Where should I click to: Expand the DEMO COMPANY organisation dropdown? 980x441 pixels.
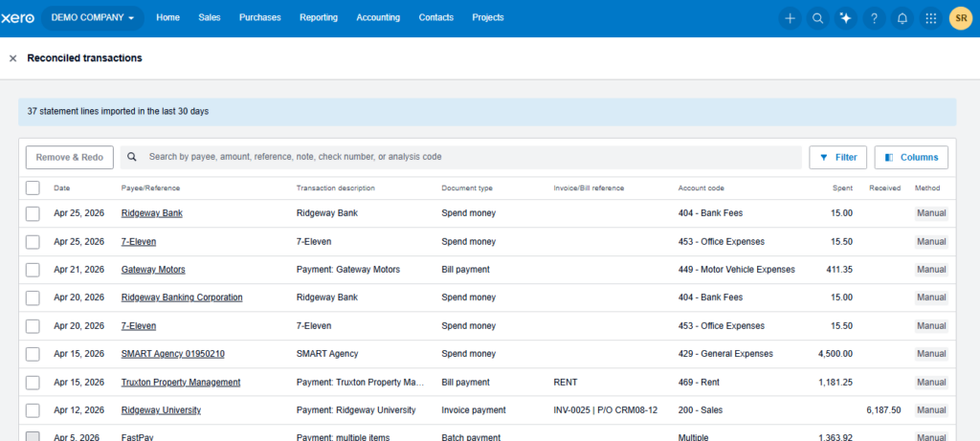coord(93,18)
